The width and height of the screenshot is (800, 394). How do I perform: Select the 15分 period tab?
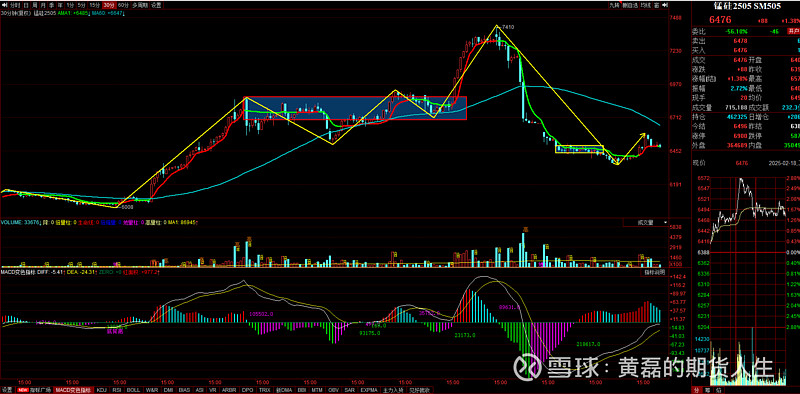95,5
